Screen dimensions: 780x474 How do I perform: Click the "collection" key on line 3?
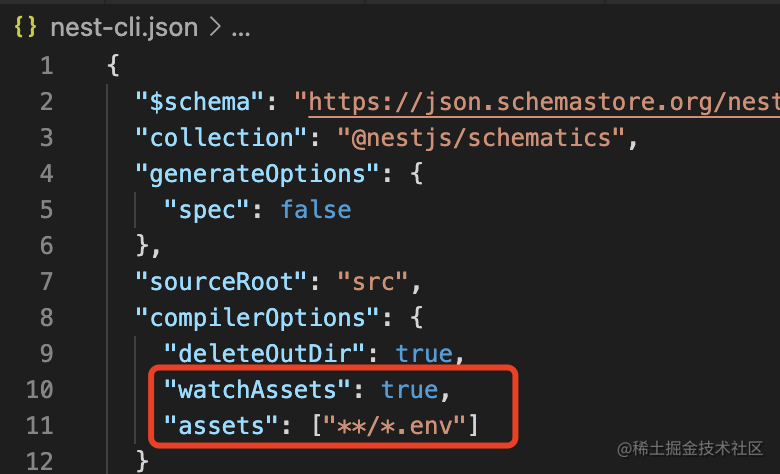(x=220, y=138)
